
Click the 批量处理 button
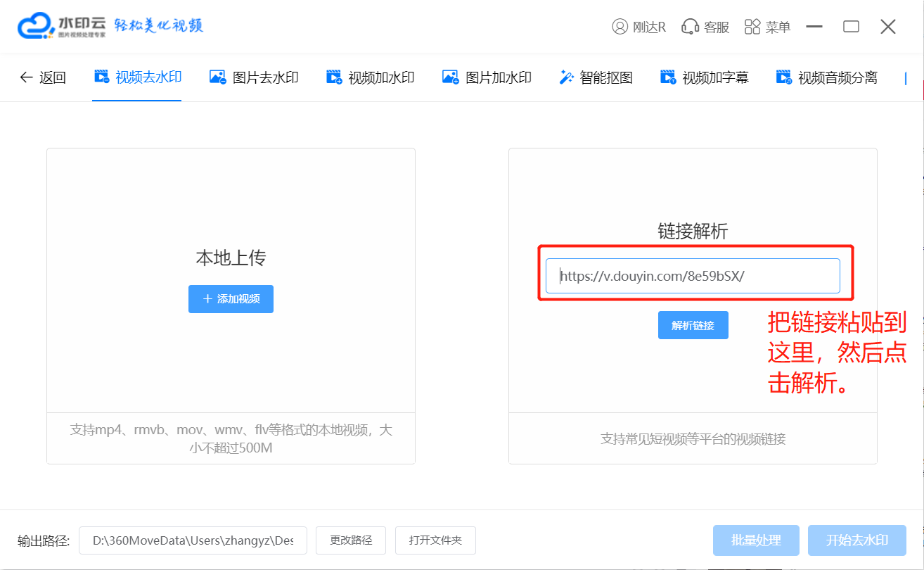click(756, 540)
